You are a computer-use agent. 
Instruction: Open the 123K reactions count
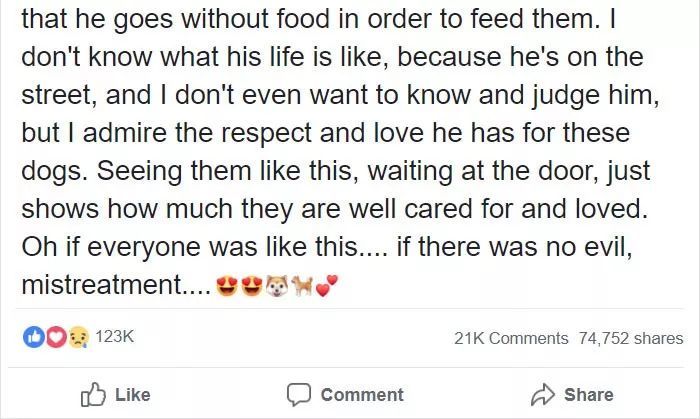(x=114, y=336)
